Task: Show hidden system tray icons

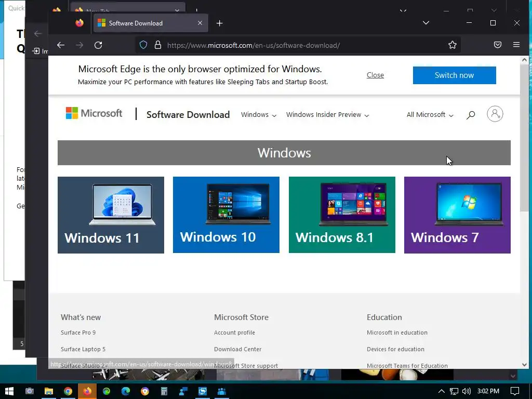Action: pyautogui.click(x=442, y=391)
